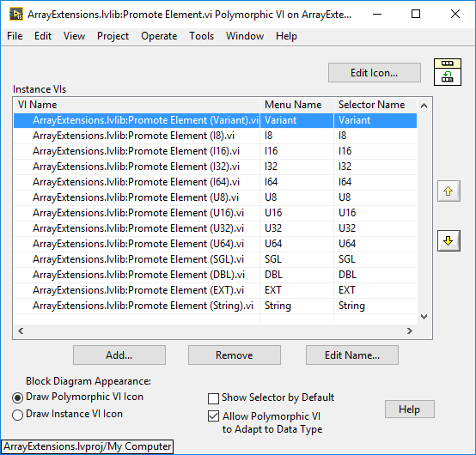
Task: Select Draw Instance VI Icon option
Action: coord(17,415)
